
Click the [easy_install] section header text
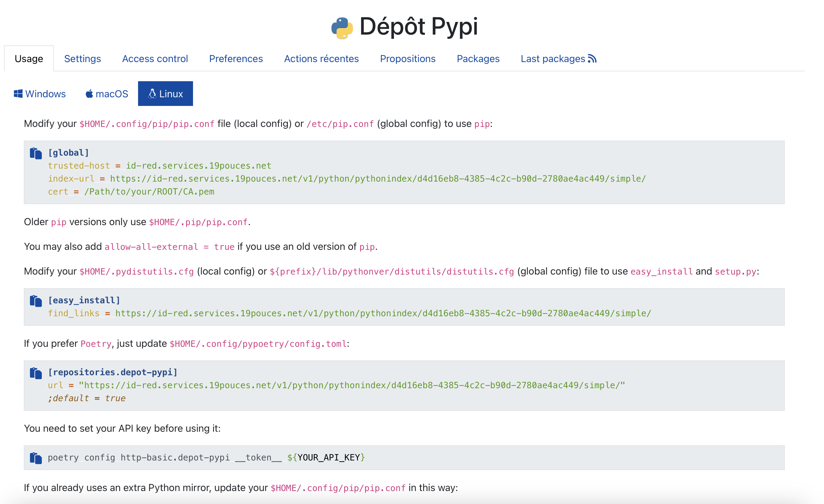84,300
